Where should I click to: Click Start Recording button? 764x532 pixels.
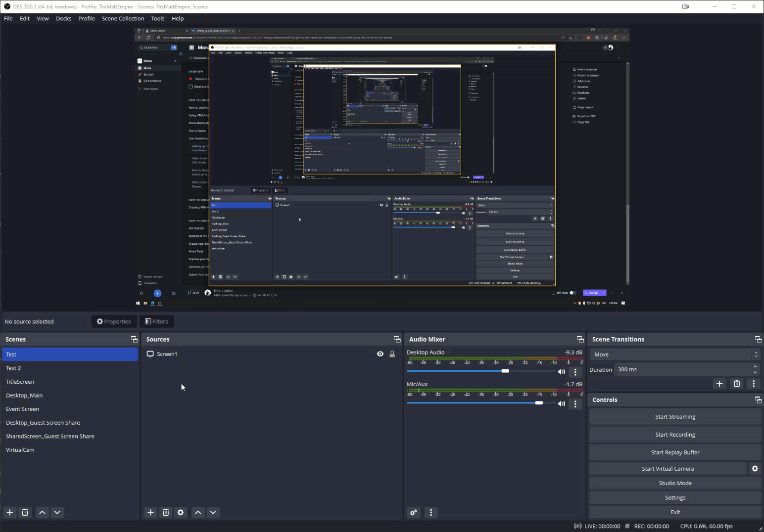click(x=675, y=435)
